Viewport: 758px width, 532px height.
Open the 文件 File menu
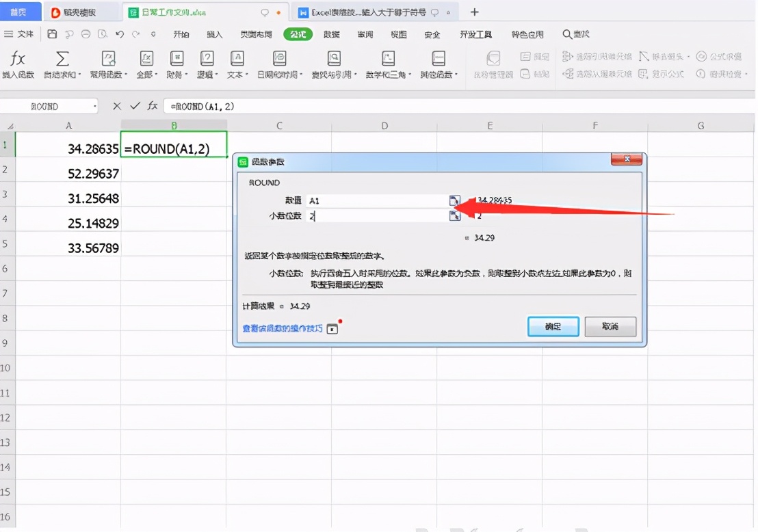19,34
